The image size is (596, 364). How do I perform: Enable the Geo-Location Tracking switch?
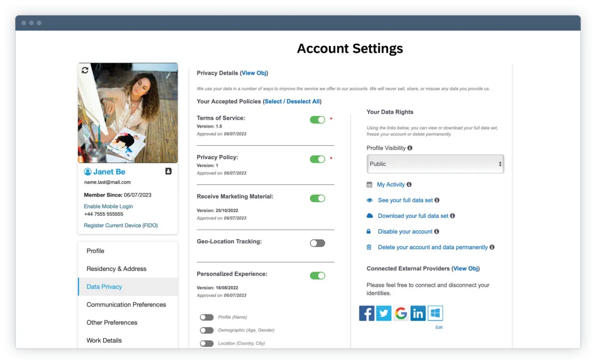[x=317, y=243]
